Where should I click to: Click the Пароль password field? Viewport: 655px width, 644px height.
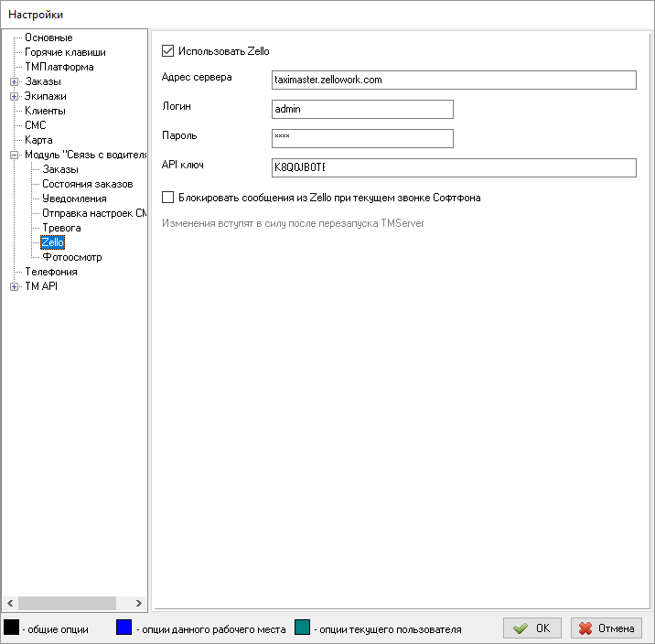[362, 138]
